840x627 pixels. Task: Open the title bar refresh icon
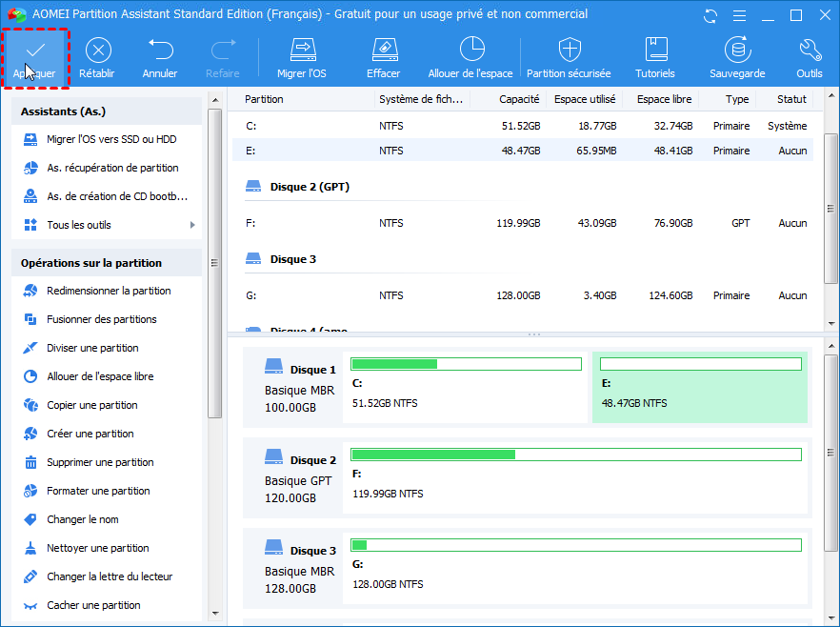pos(710,15)
